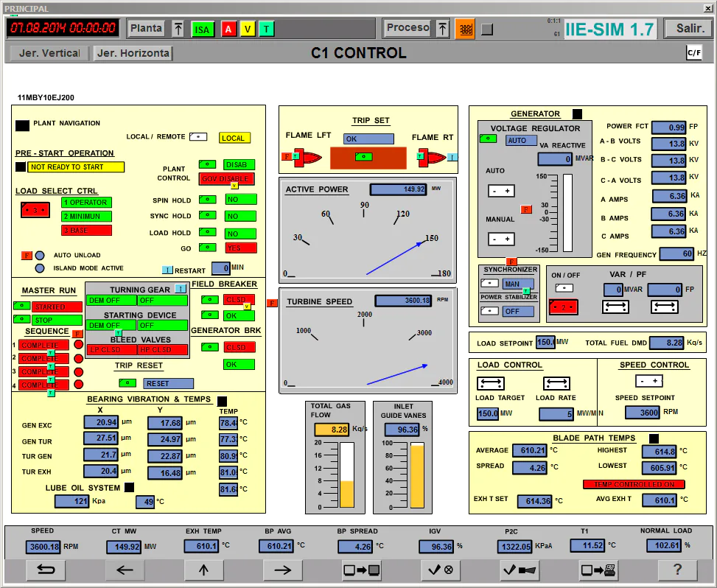Click the Master Run STOP button
Image resolution: width=717 pixels, height=588 pixels.
coord(57,320)
